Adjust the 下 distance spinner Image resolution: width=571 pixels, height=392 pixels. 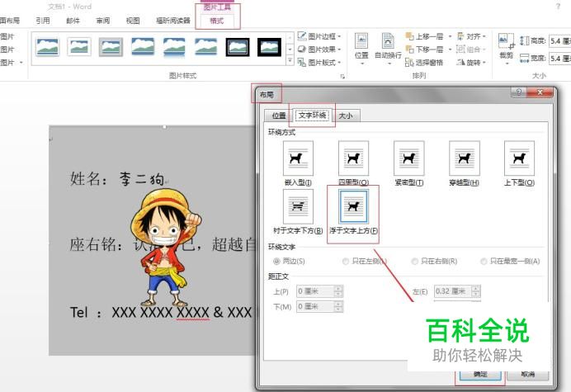[x=338, y=306]
